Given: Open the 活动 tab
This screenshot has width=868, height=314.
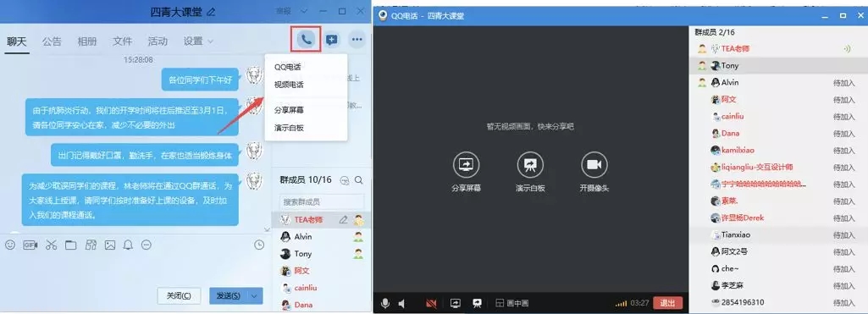Looking at the screenshot, I should point(158,41).
